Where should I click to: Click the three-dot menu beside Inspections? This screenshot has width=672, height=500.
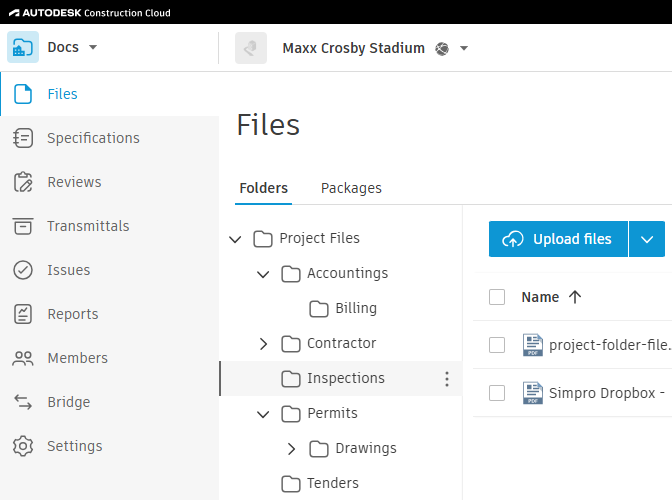447,379
